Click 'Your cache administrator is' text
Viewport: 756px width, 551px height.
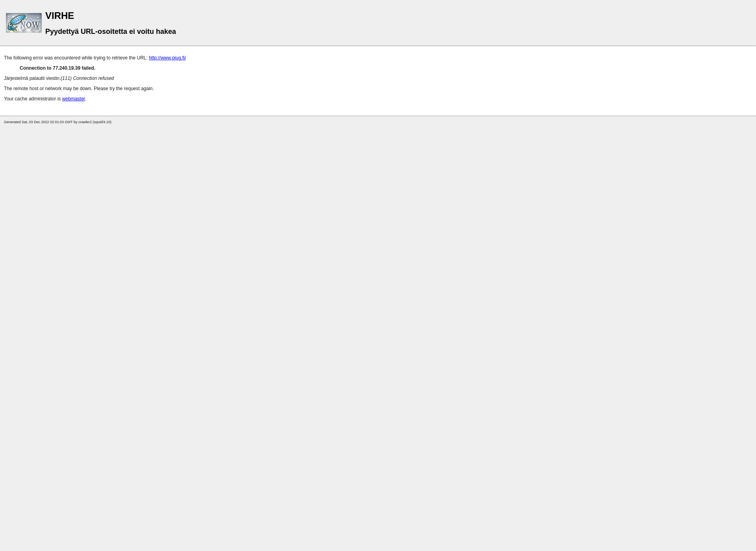(32, 99)
